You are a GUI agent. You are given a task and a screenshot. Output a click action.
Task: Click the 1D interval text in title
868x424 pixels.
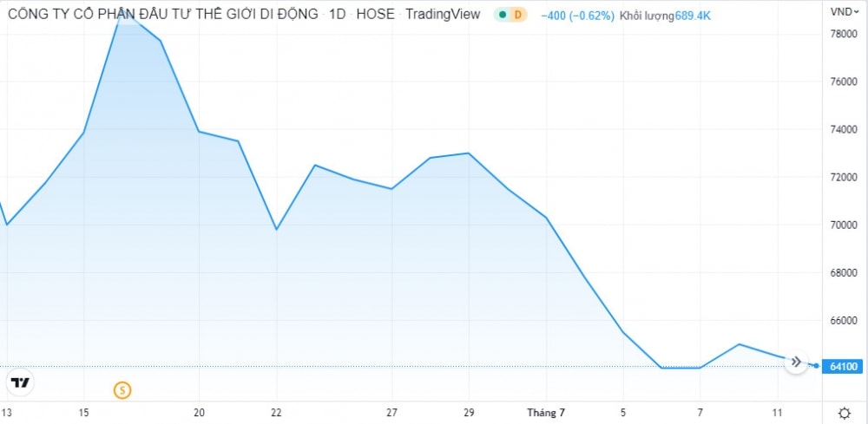339,15
